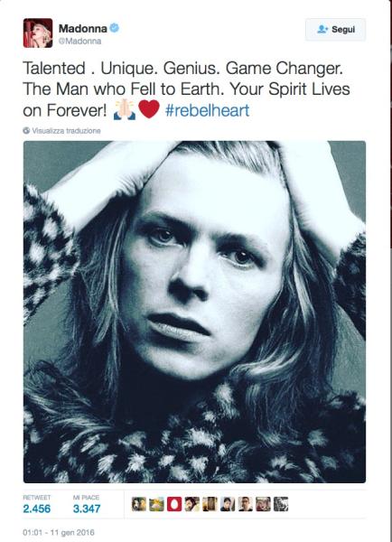Open the #rebelheart hashtag
The height and width of the screenshot is (542, 392).
(x=208, y=110)
